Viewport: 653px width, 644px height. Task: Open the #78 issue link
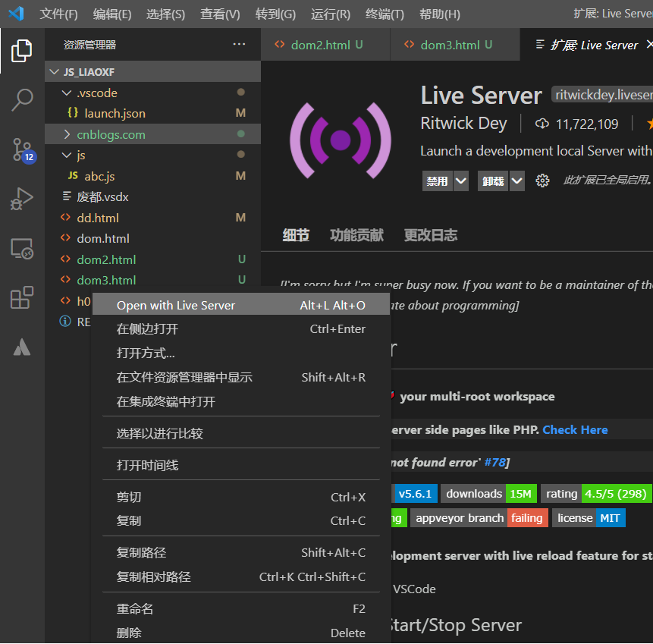[494, 463]
